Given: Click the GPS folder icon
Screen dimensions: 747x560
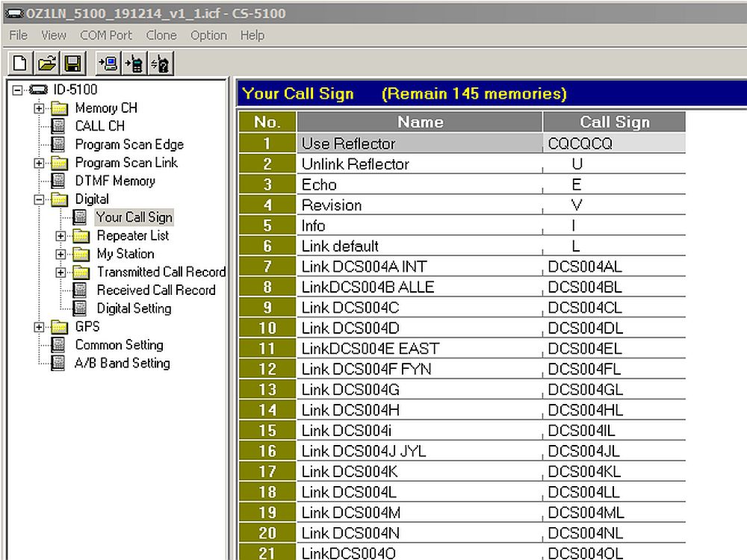Looking at the screenshot, I should [60, 327].
